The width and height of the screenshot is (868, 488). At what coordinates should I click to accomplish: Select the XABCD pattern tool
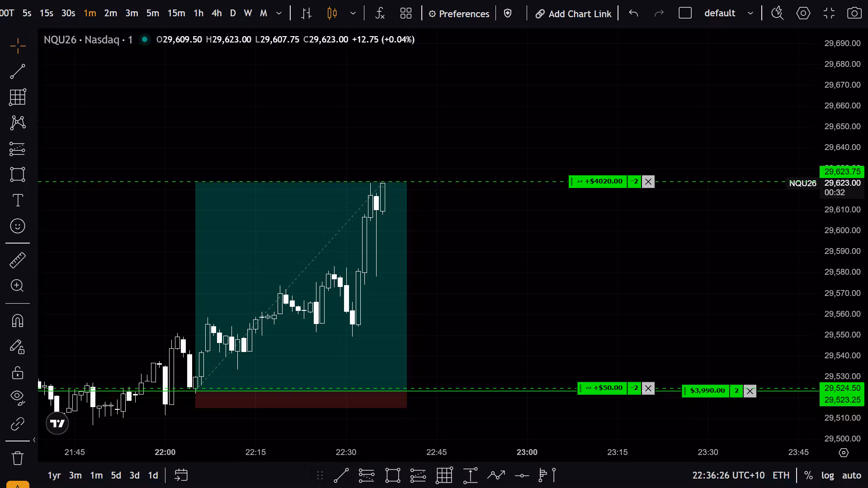point(18,123)
